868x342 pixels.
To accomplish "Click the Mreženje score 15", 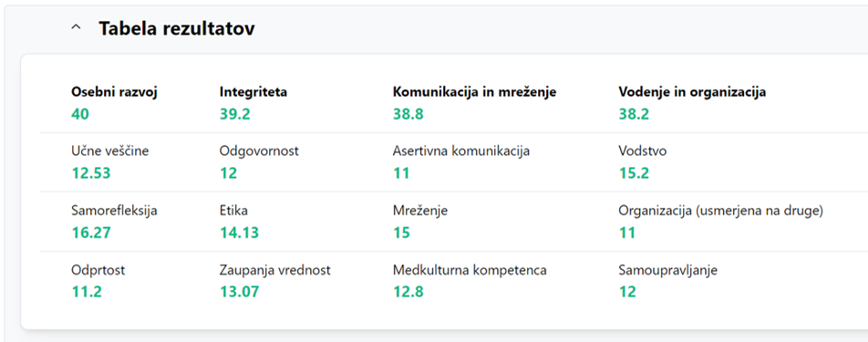I will coord(401,233).
